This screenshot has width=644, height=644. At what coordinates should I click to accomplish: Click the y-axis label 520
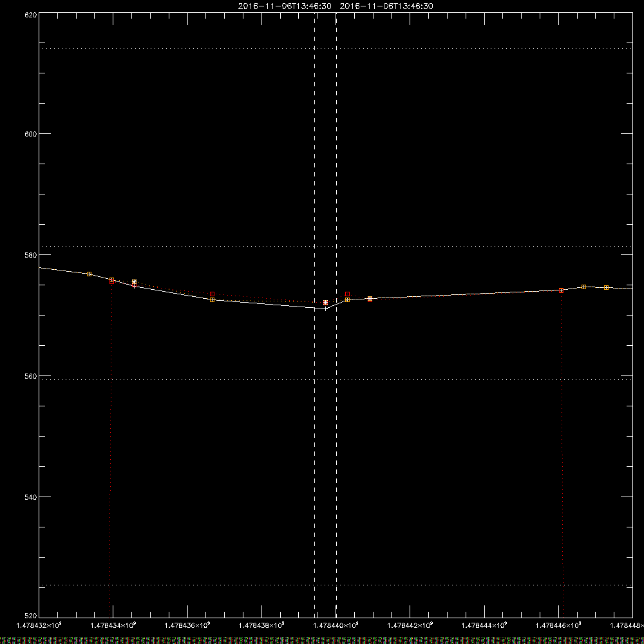(31, 616)
